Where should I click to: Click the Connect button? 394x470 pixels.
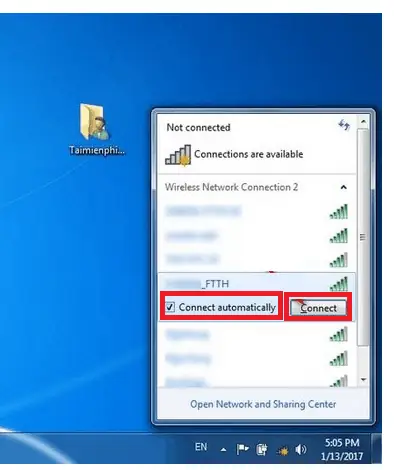pyautogui.click(x=318, y=308)
